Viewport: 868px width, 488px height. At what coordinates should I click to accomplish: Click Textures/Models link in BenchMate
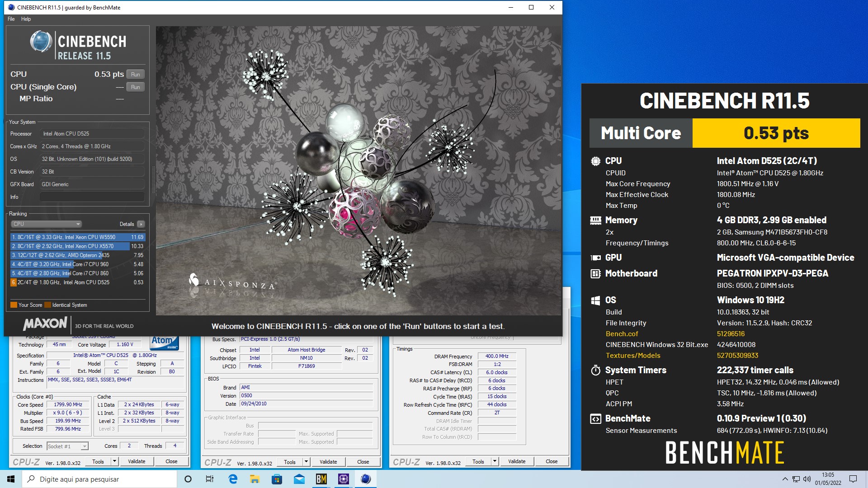pyautogui.click(x=633, y=356)
